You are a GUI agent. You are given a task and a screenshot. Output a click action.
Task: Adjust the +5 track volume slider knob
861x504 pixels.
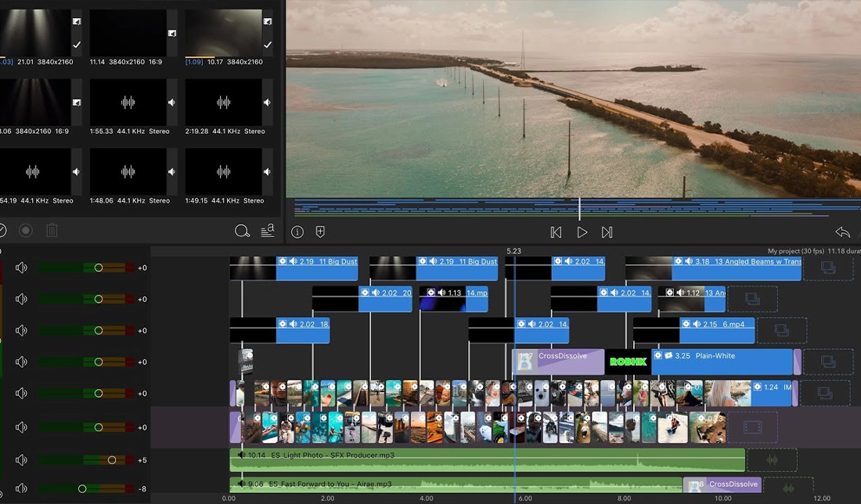(x=112, y=460)
